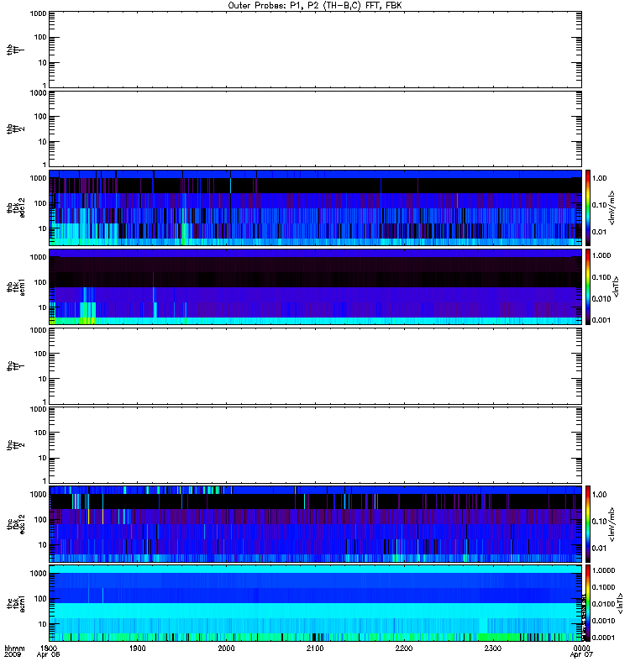The image size is (630, 672).
Task: Click the '<|mV/m|>' unit label of thc edc12 colorbar
Action: (612, 523)
